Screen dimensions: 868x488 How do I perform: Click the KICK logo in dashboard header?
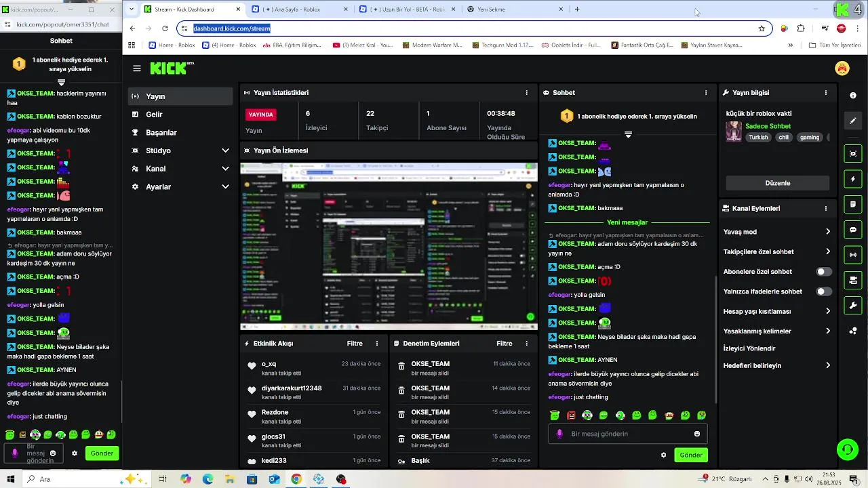172,68
